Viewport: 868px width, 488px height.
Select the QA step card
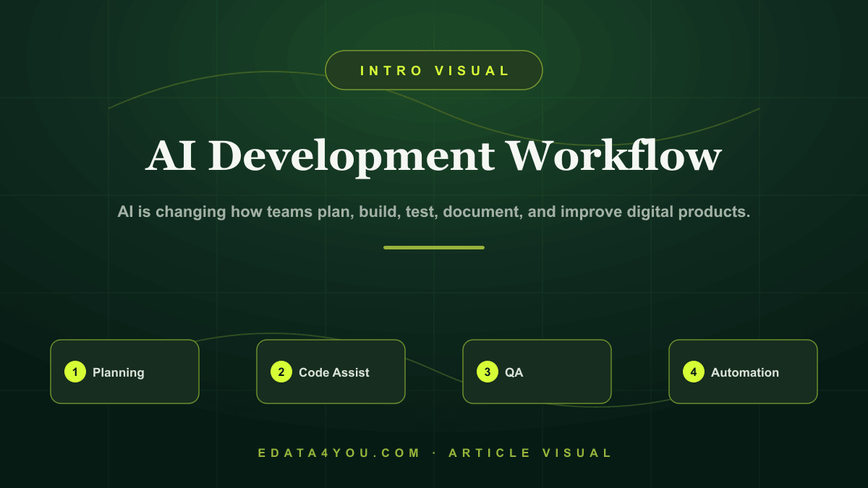[537, 372]
